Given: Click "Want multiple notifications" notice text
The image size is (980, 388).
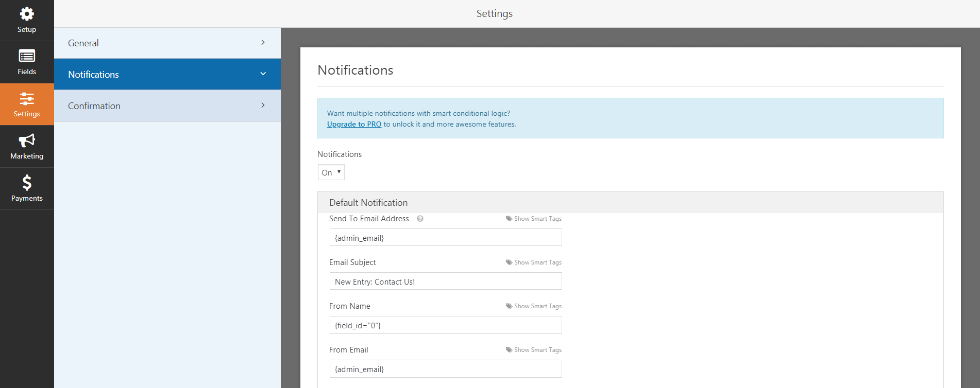Looking at the screenshot, I should (418, 113).
